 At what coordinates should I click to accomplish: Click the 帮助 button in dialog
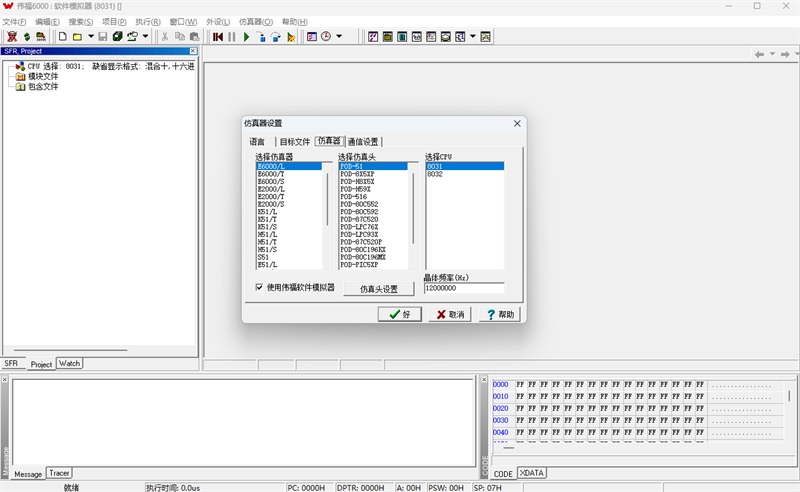click(x=500, y=314)
